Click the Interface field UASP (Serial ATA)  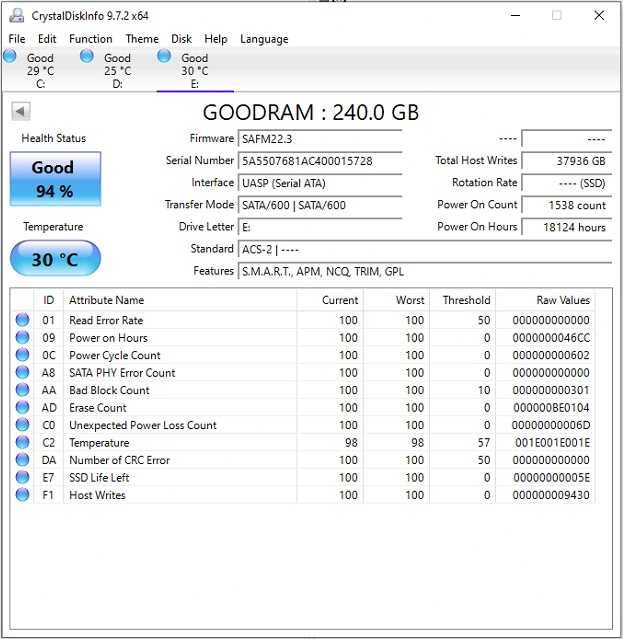coord(320,183)
